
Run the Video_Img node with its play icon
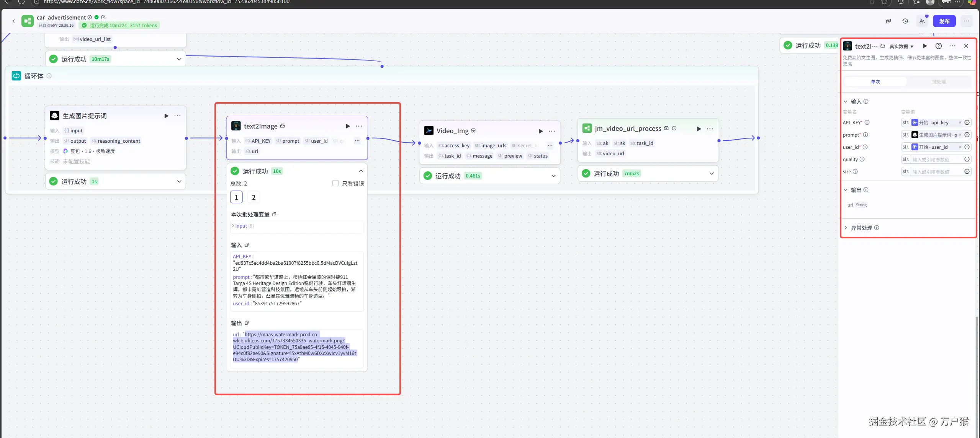(x=541, y=131)
